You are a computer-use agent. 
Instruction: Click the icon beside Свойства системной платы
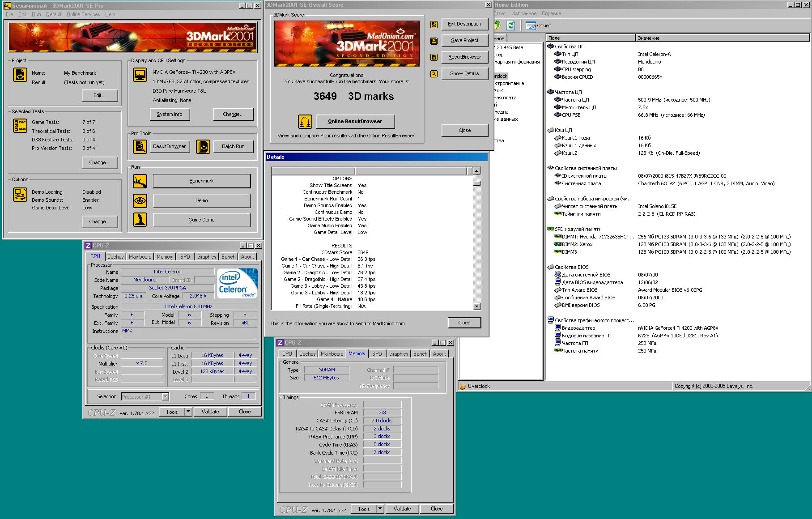[551, 168]
